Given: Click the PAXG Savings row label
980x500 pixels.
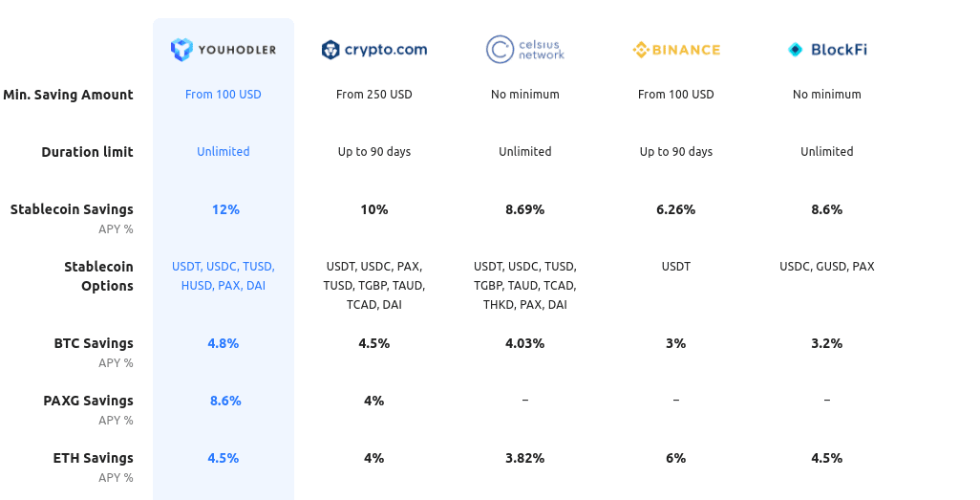Looking at the screenshot, I should coord(88,401).
